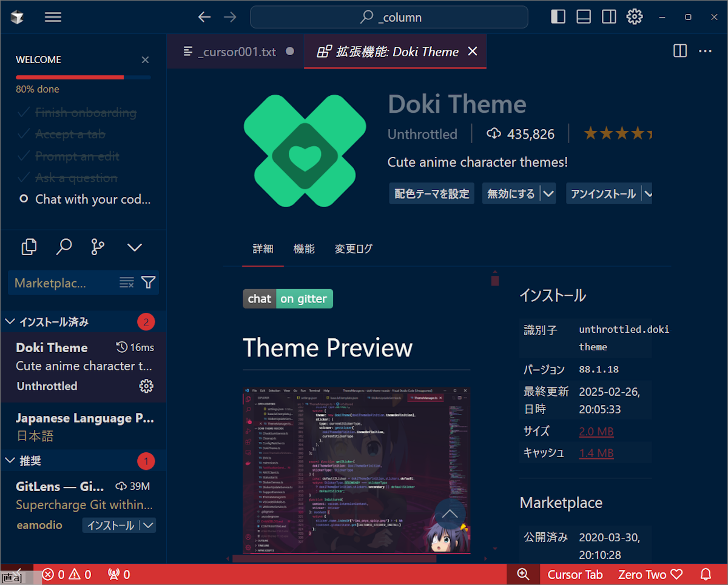Viewport: 728px width, 585px height.
Task: Open the notifications bell icon
Action: click(x=706, y=574)
